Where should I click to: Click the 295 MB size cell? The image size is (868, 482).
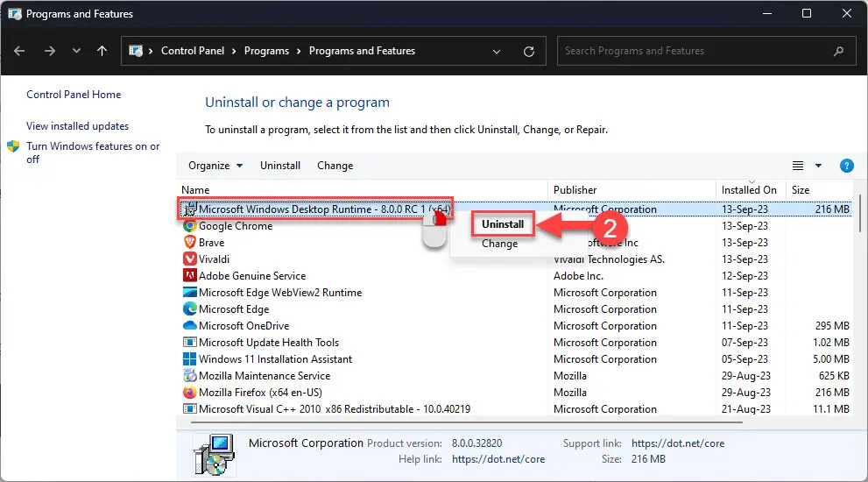point(832,326)
